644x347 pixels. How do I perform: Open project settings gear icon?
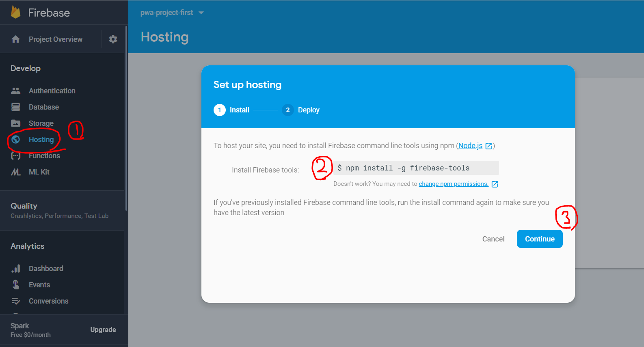[x=113, y=39]
